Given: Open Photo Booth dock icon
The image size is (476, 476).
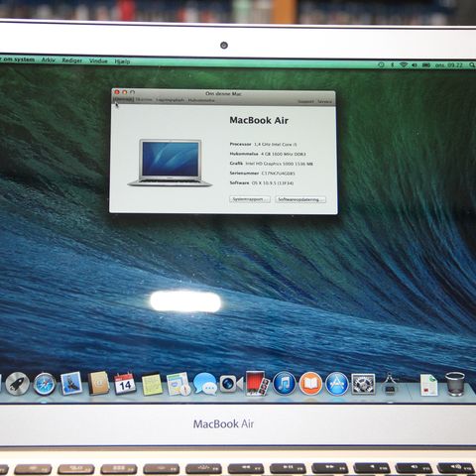Looking at the screenshot, I should [x=258, y=384].
